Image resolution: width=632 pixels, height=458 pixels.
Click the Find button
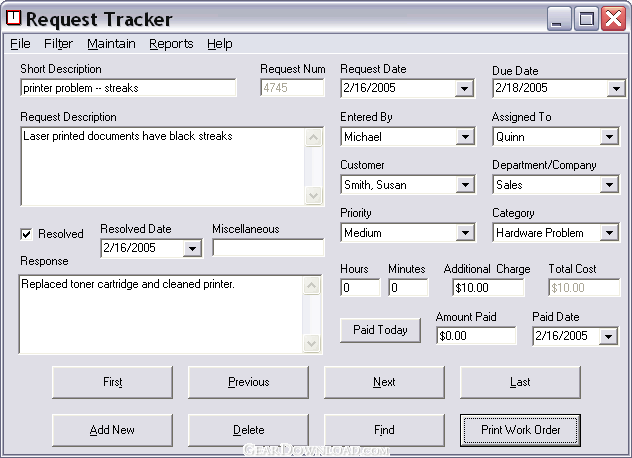pos(384,430)
